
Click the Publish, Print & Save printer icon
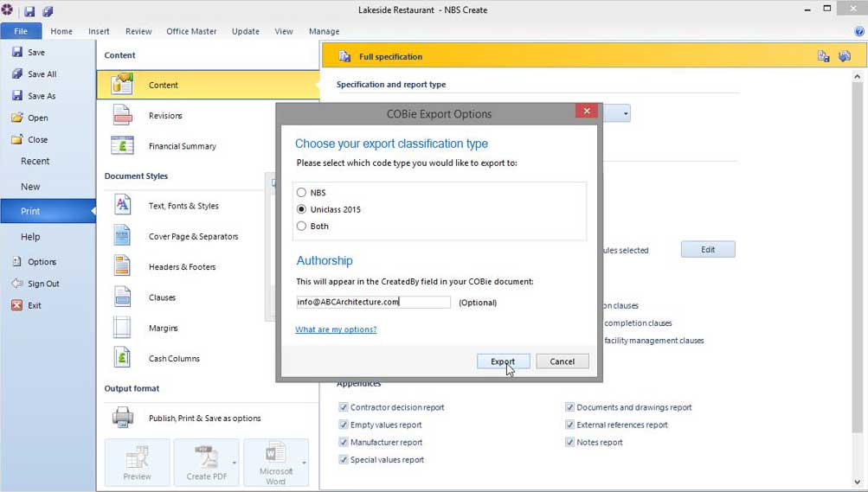[122, 418]
